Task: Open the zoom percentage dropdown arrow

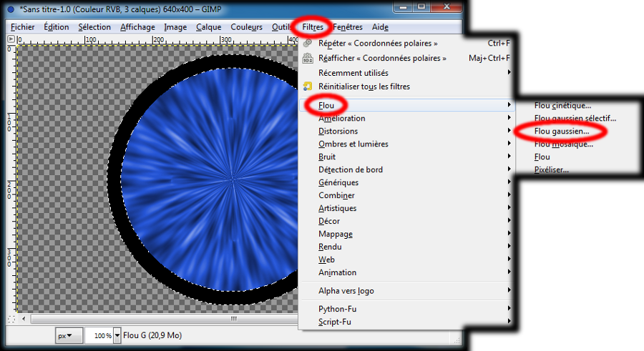Action: pos(117,335)
